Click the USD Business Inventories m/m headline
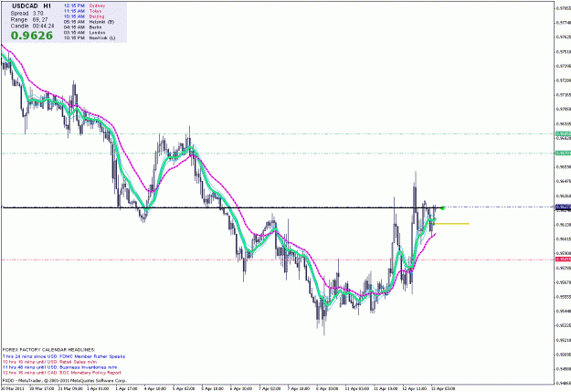Viewport: 571px width, 392px height. 60,367
